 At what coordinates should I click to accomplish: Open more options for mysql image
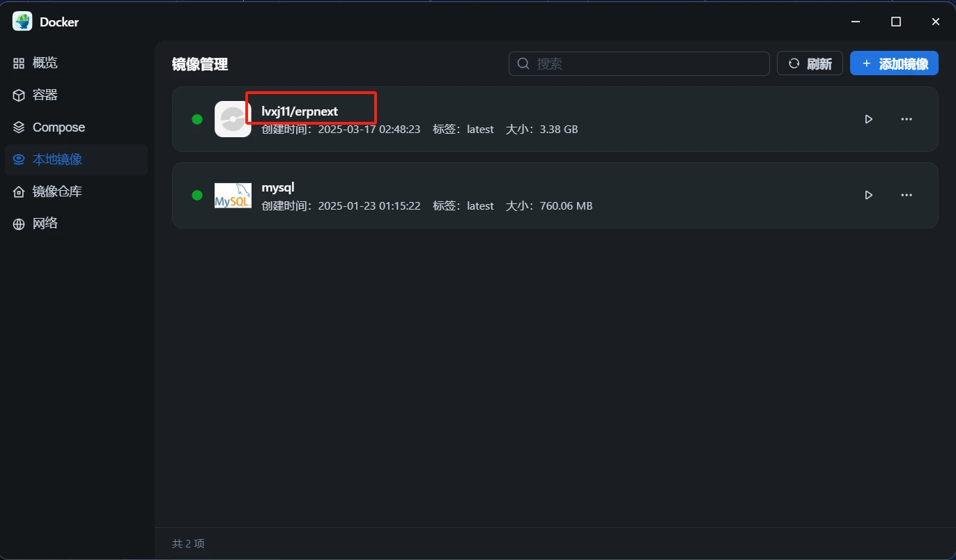(907, 195)
